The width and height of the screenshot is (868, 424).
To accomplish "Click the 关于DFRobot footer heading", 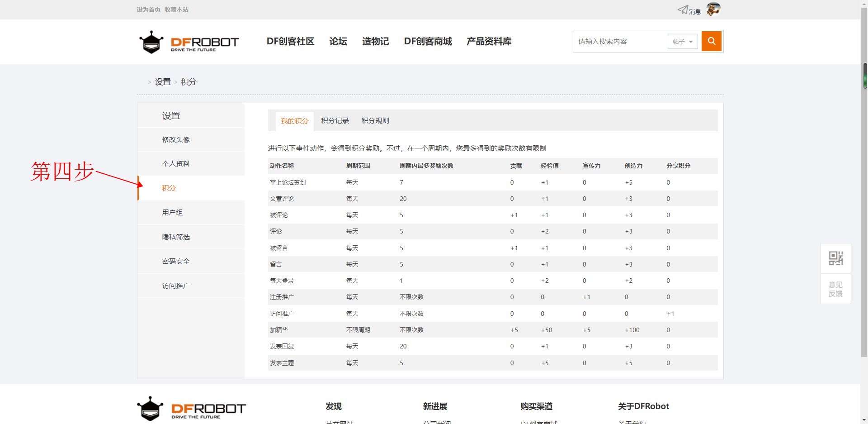I will 644,406.
